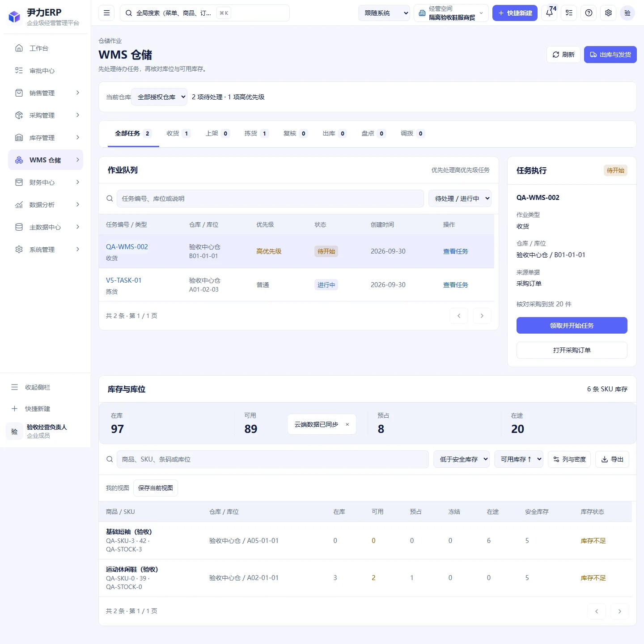The height and width of the screenshot is (644, 644).
Task: Click the 出库与发货 button
Action: 610,55
